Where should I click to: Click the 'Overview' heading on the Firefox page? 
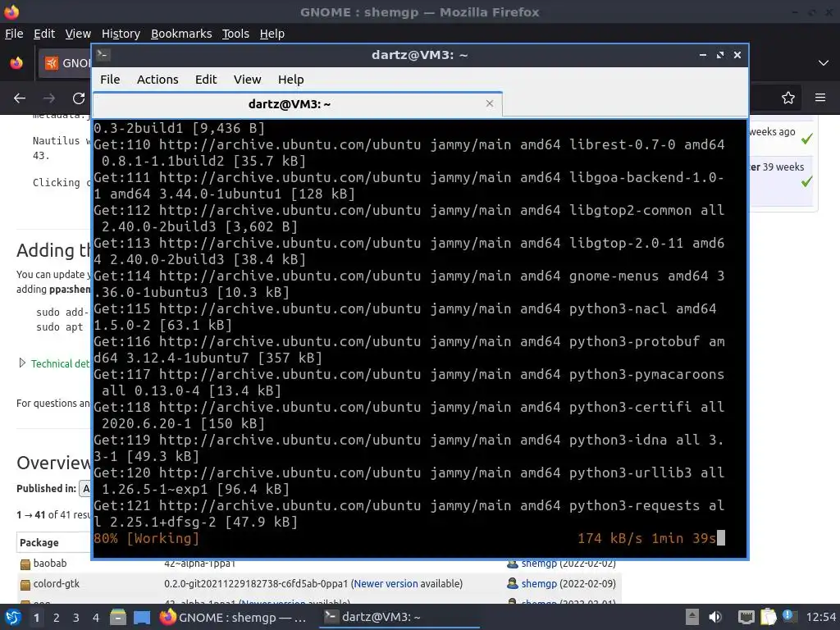click(x=53, y=463)
